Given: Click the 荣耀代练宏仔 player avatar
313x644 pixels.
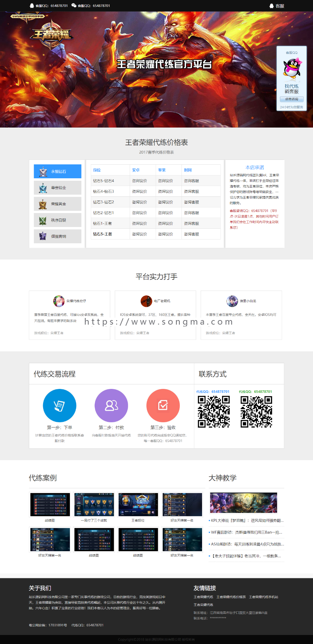Looking at the screenshot, I should (59, 301).
